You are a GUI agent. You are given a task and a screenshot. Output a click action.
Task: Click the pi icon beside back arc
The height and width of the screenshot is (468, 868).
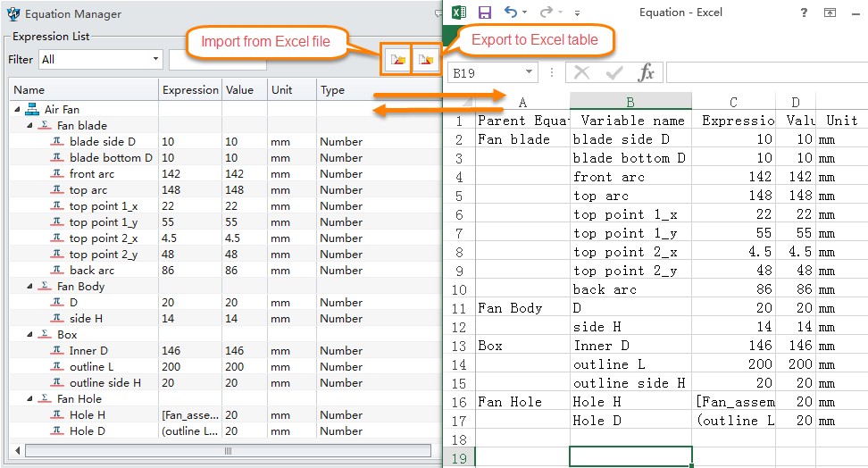[x=57, y=270]
